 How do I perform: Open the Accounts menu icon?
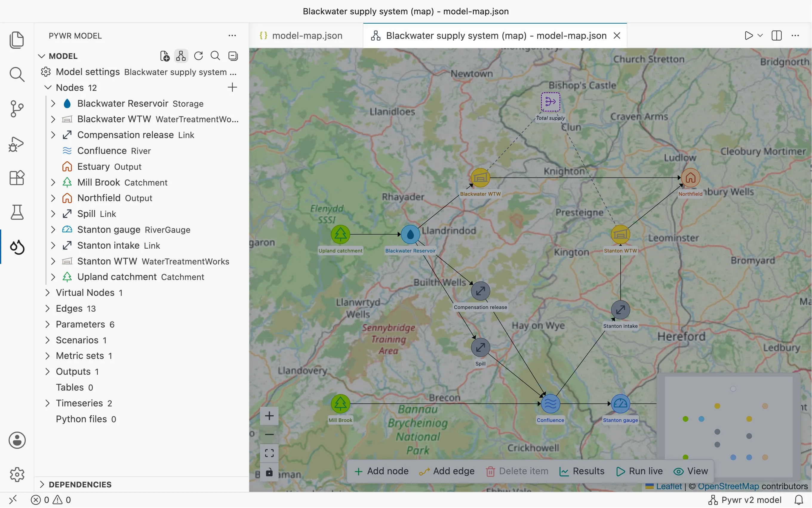coord(17,440)
